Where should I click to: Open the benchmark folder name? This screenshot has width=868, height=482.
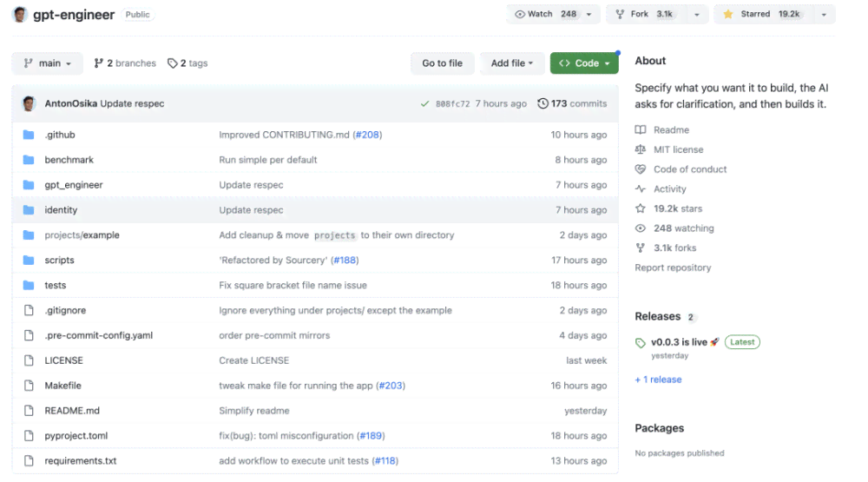(69, 160)
